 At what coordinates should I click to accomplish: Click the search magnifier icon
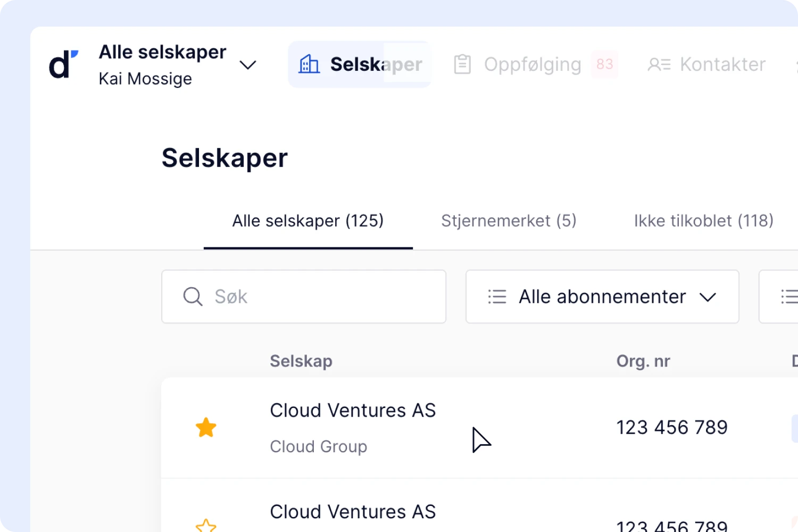coord(193,296)
